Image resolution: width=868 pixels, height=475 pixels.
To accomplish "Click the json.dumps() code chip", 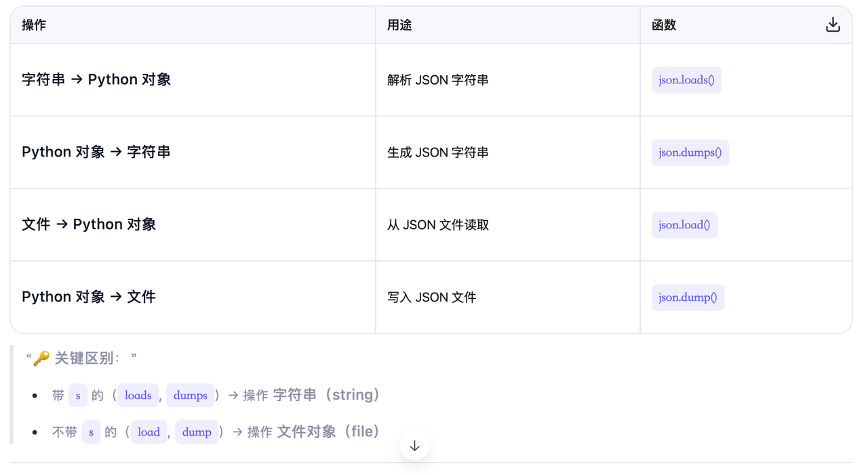I will (690, 152).
